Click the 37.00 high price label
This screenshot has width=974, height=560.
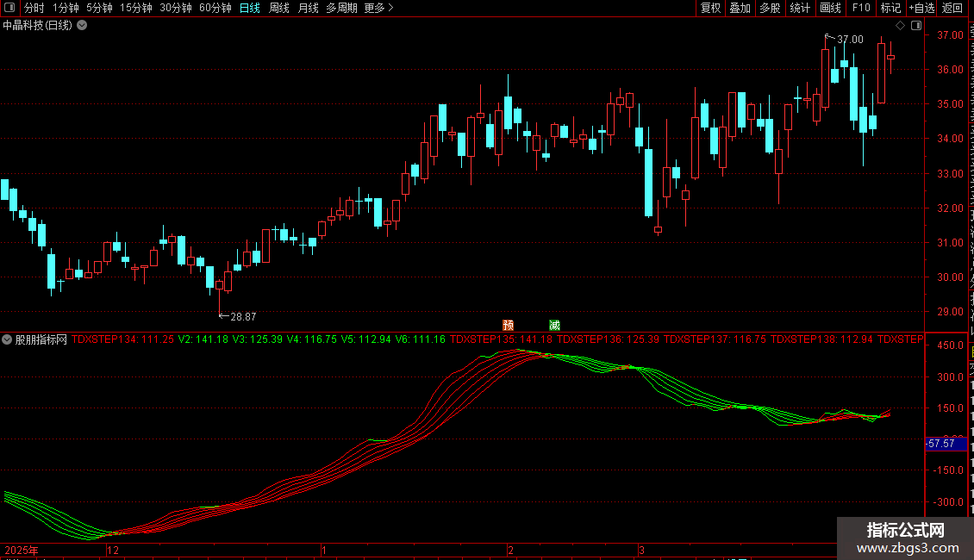coord(850,39)
